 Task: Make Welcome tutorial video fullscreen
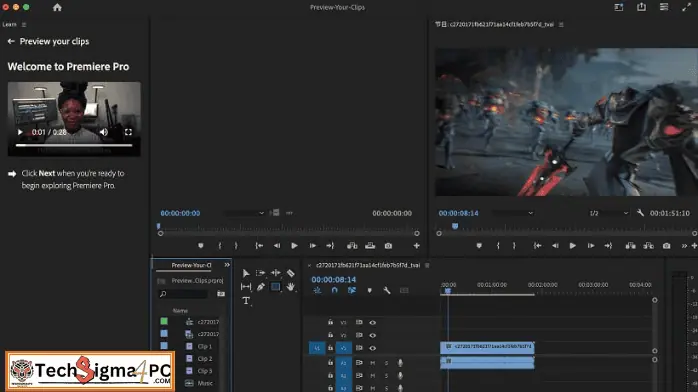128,132
